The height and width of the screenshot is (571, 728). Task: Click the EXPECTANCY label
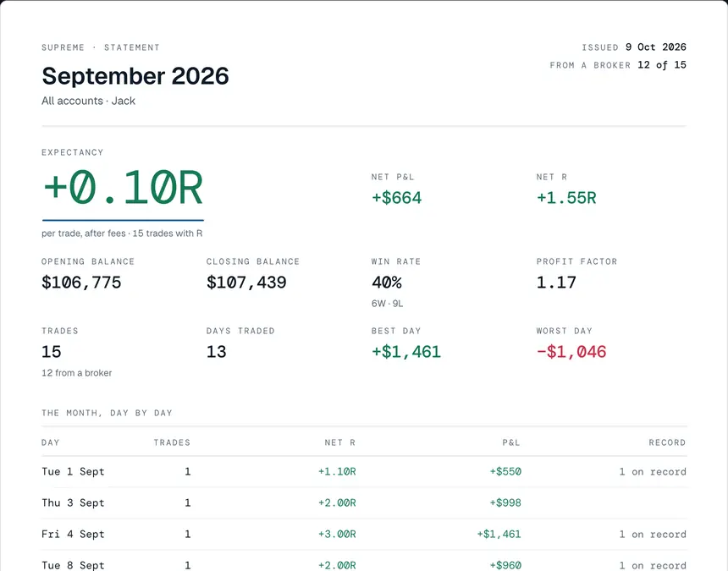point(73,152)
